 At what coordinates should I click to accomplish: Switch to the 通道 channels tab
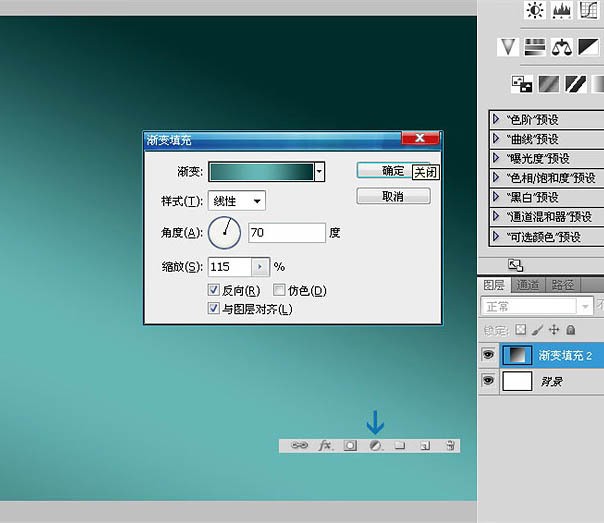[528, 286]
